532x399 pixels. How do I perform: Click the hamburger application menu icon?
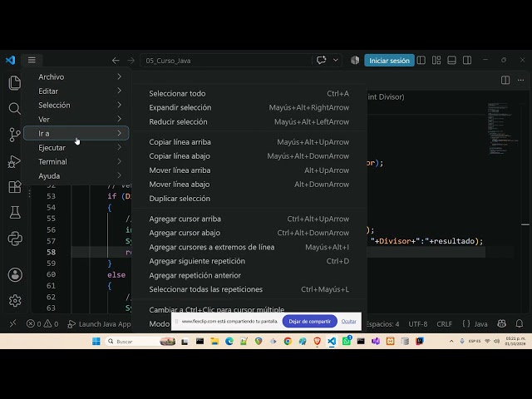(x=32, y=60)
